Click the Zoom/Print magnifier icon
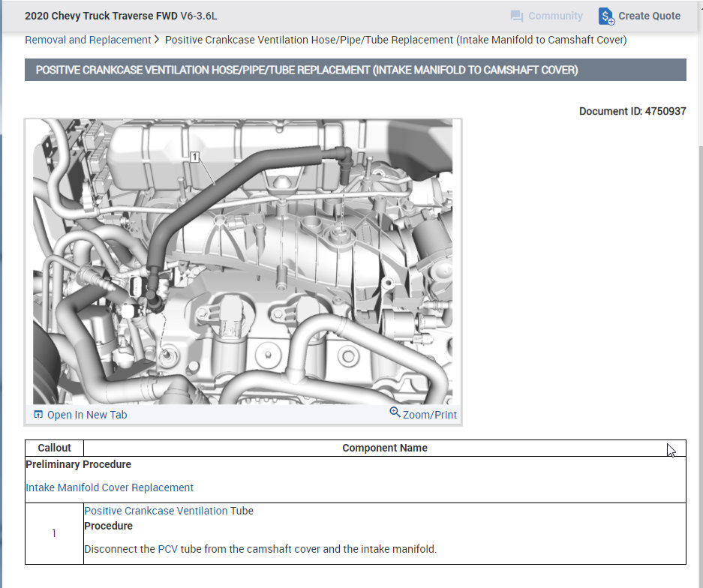 click(x=395, y=412)
